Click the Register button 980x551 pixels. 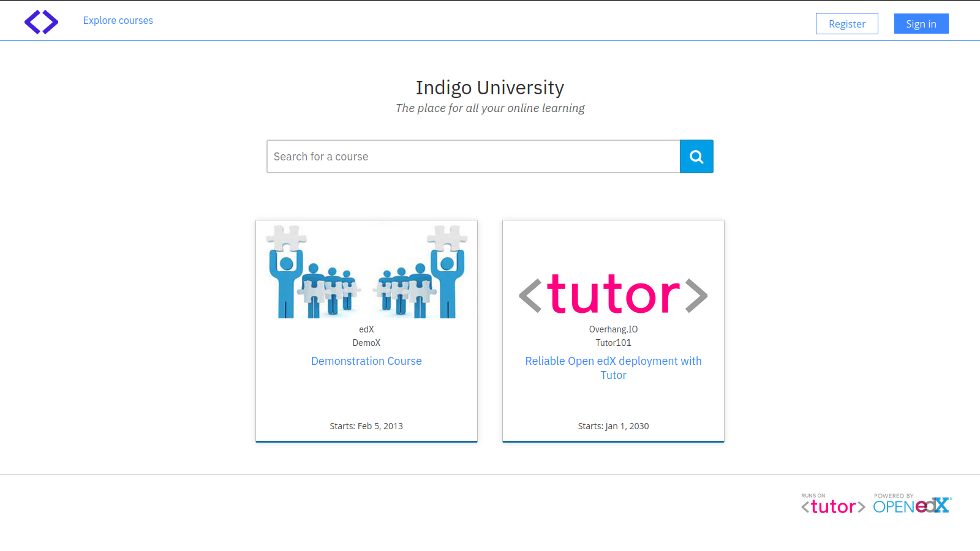point(847,24)
